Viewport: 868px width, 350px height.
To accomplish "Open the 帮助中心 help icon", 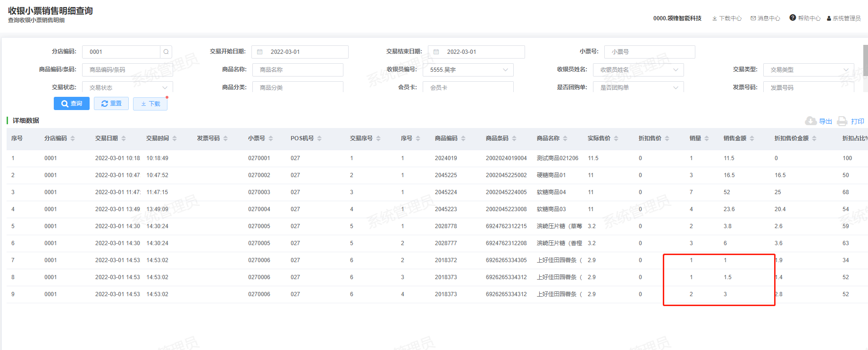I will click(793, 18).
